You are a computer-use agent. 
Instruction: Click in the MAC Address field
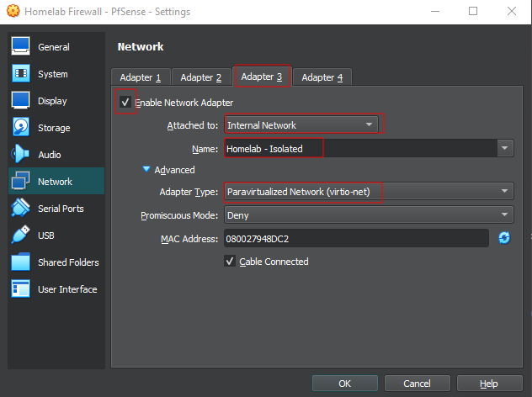coord(356,238)
